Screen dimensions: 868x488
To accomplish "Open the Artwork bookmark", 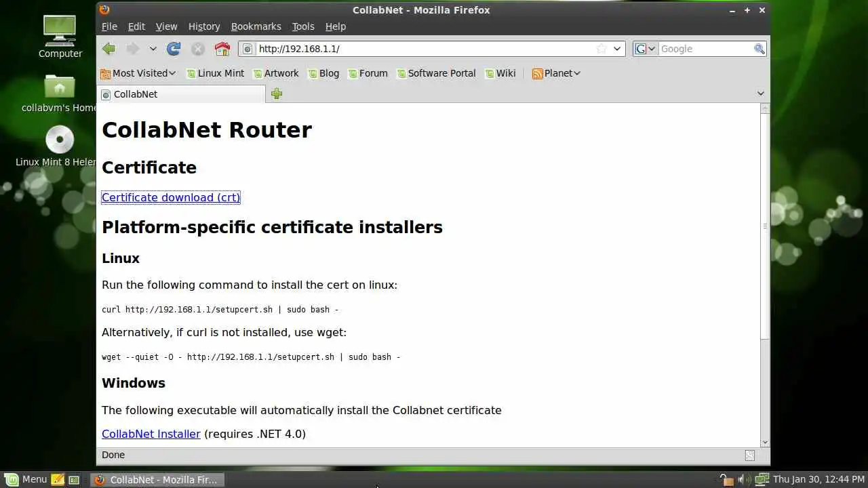I will point(276,73).
